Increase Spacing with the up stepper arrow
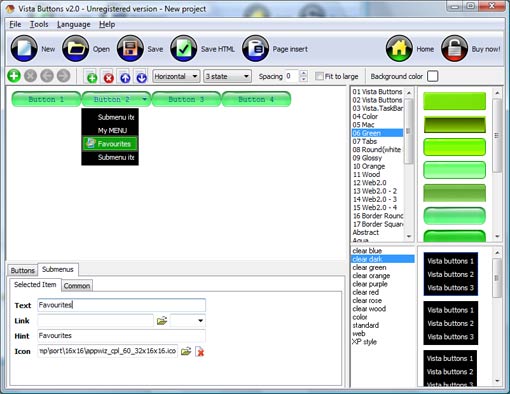The height and width of the screenshot is (394, 510). (x=303, y=73)
